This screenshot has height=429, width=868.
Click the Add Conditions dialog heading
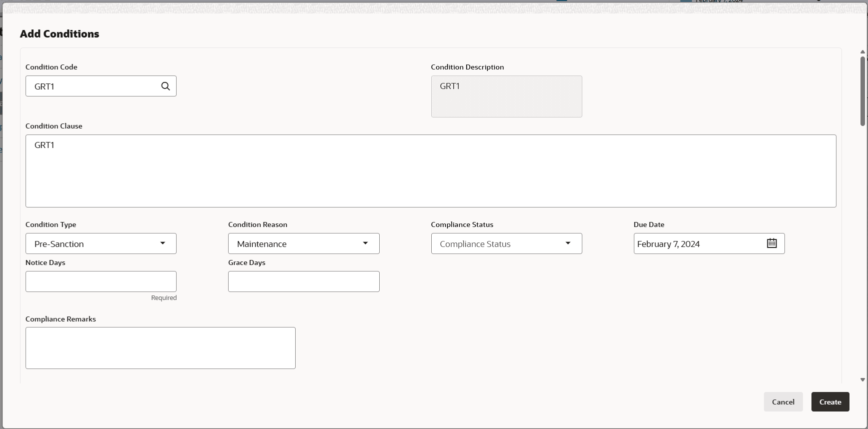(60, 33)
